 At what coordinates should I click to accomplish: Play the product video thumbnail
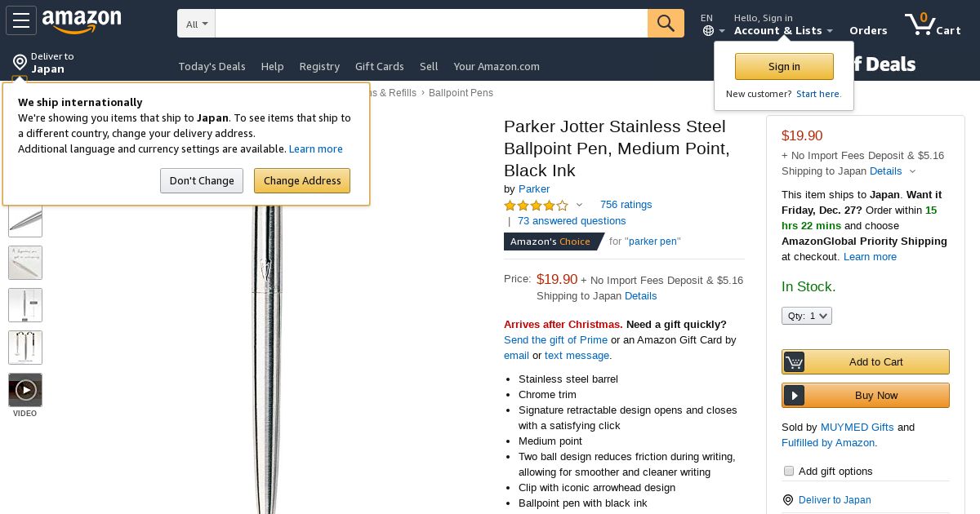pyautogui.click(x=25, y=390)
